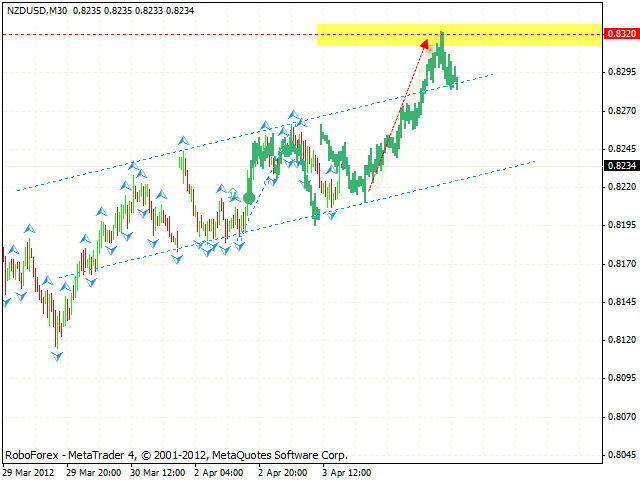Select the green circle marker on the chart

[x=248, y=198]
